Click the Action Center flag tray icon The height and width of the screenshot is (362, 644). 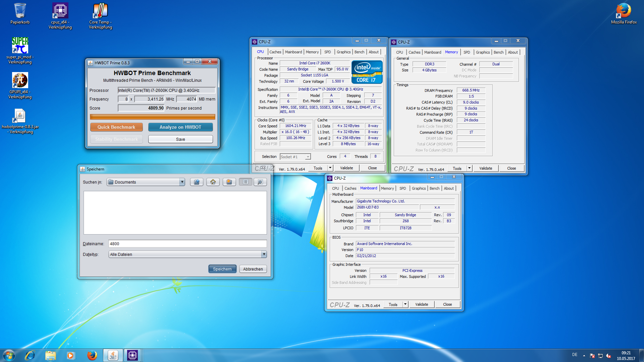click(x=592, y=356)
